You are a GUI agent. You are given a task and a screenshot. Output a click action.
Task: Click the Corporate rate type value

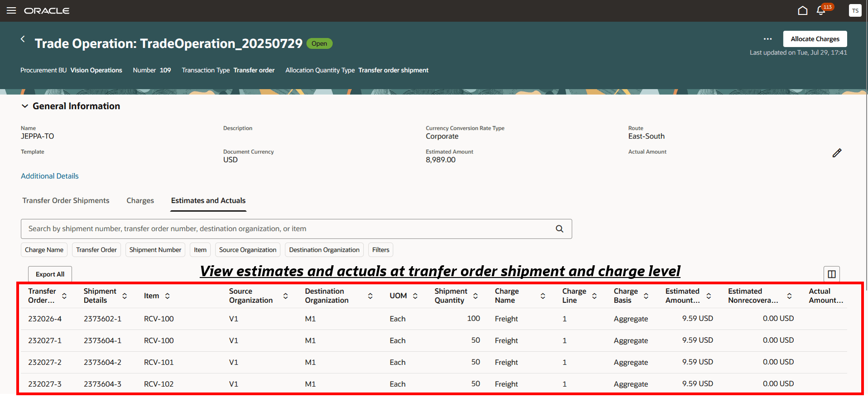click(442, 136)
